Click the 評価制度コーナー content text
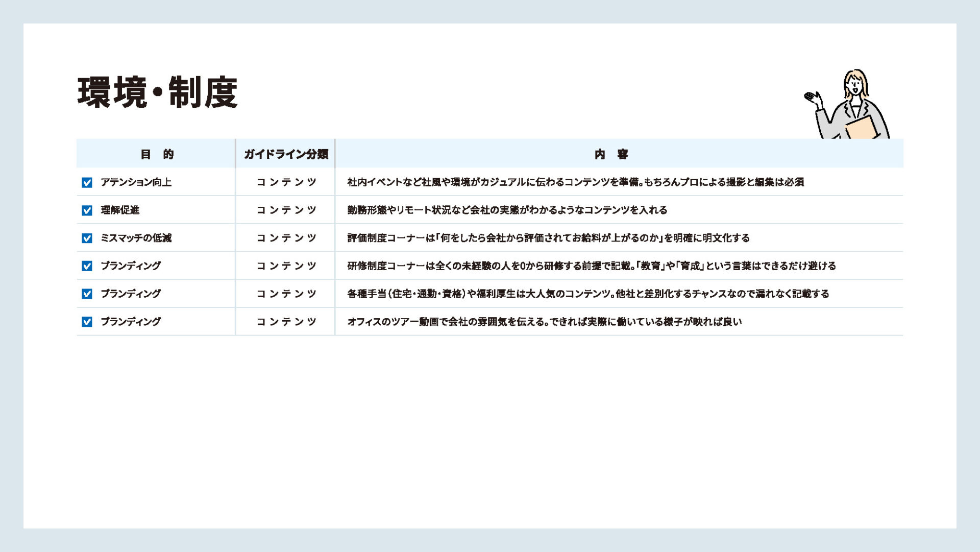 (548, 238)
